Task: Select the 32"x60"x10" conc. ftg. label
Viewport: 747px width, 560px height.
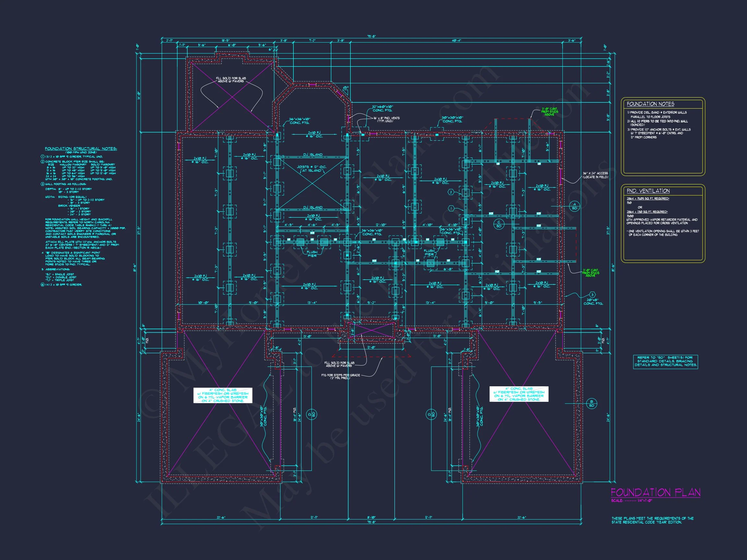Action: tap(383, 108)
